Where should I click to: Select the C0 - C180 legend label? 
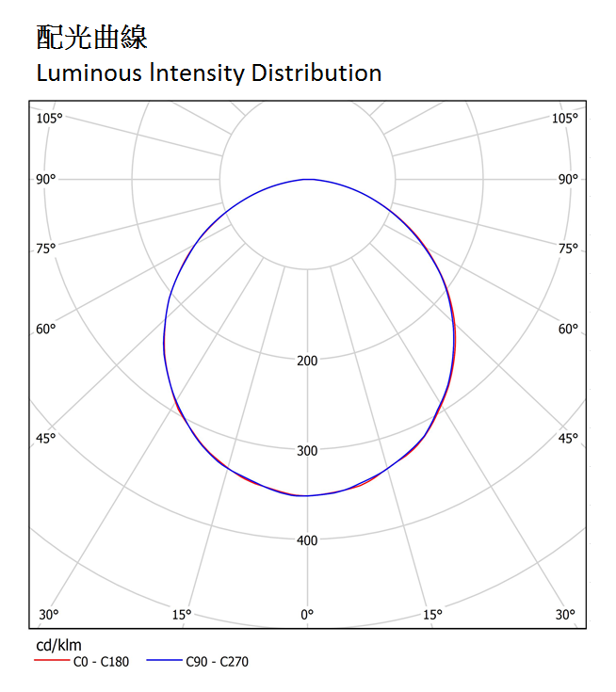click(x=102, y=662)
